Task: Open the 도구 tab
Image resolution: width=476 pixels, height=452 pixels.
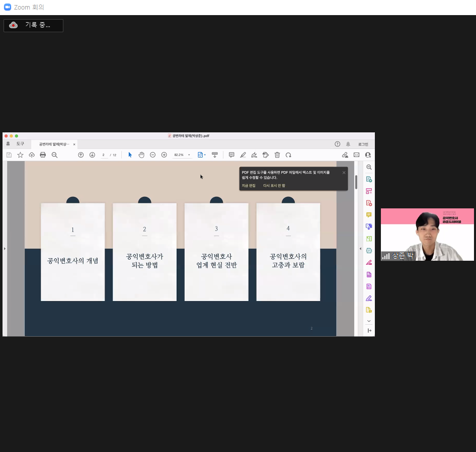Action: click(20, 144)
